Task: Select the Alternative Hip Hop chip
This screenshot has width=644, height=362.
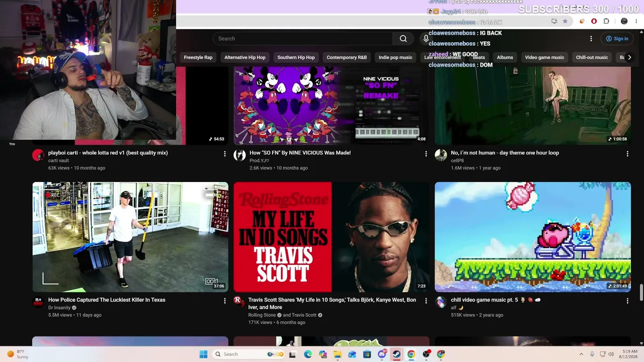Action: [245, 57]
